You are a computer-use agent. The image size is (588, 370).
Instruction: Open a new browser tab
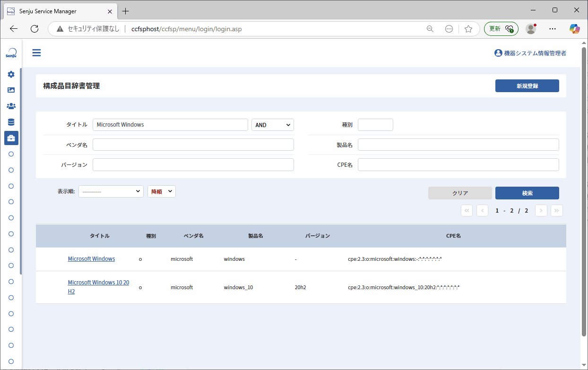pos(125,11)
